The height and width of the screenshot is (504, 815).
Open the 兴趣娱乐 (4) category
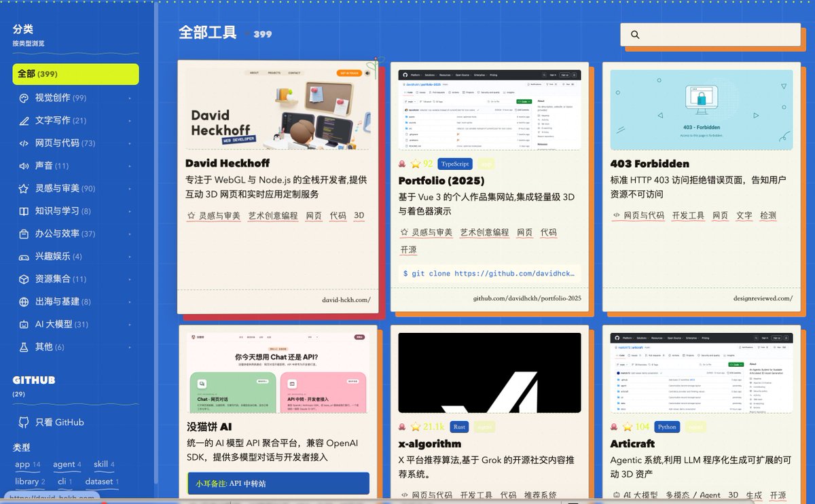pos(75,256)
